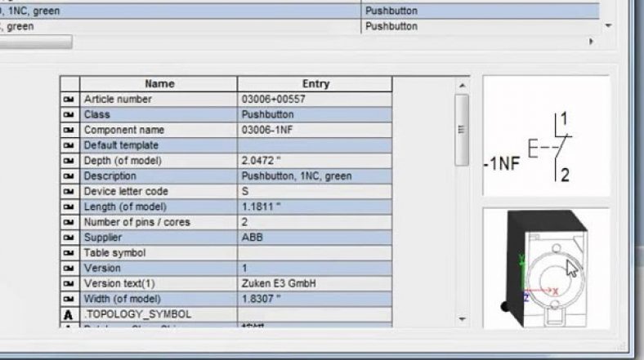The image size is (644, 360).
Task: Click the Name column header
Action: pyautogui.click(x=159, y=84)
